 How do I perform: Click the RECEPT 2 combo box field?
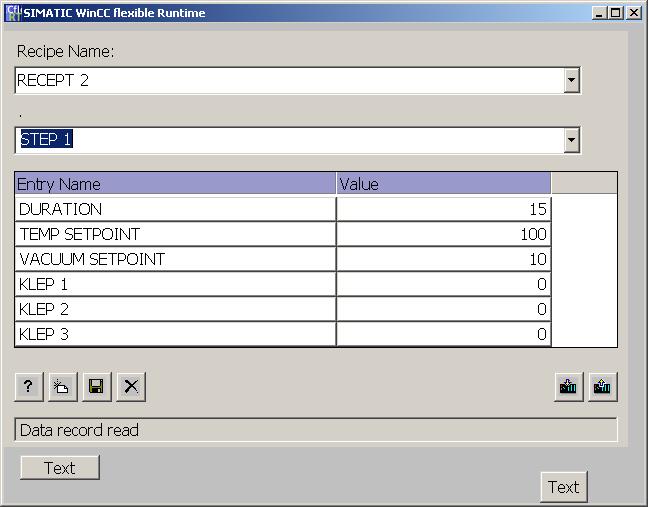point(288,81)
